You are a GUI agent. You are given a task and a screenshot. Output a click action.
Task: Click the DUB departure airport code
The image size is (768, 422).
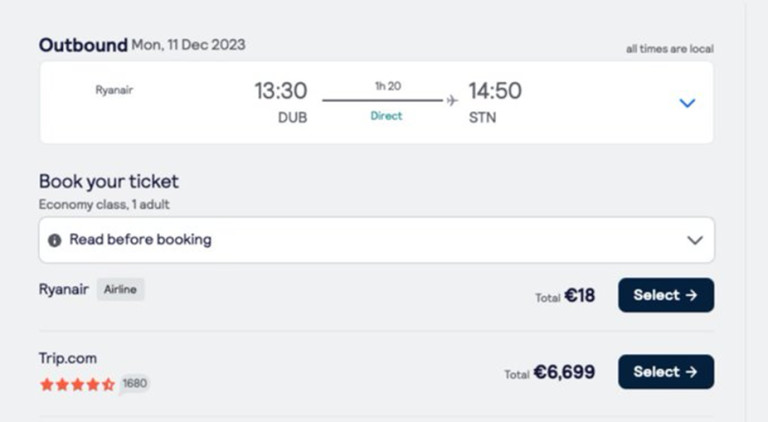[x=292, y=117]
